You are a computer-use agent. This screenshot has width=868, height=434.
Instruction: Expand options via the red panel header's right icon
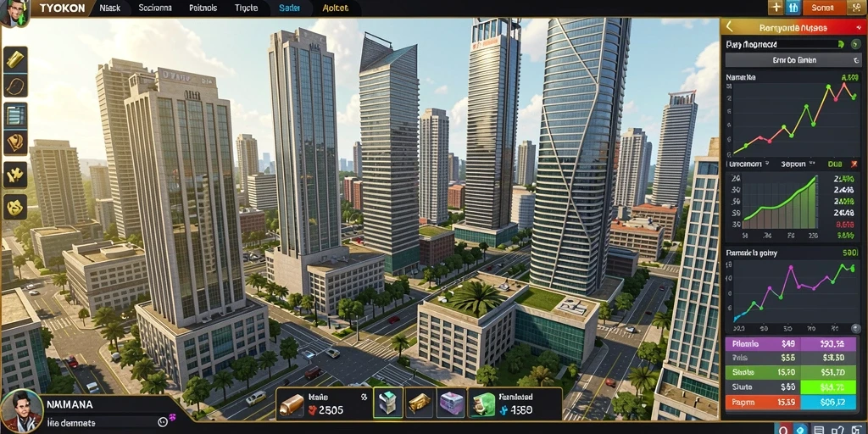[859, 27]
